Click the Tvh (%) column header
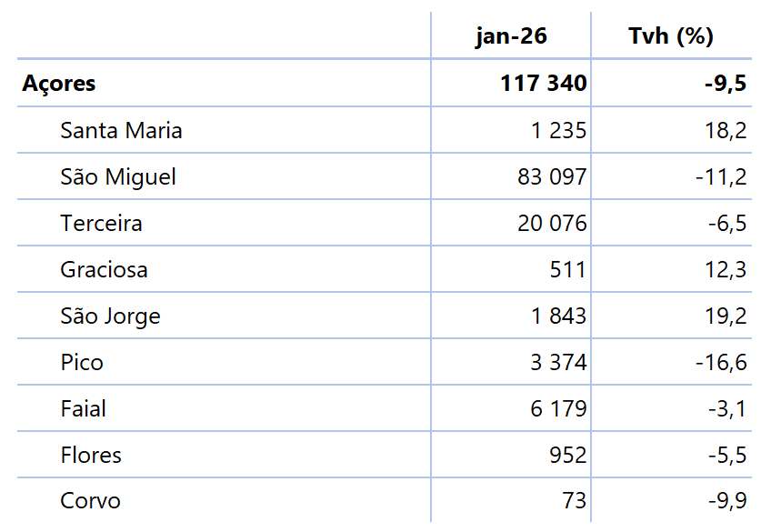 pos(671,36)
